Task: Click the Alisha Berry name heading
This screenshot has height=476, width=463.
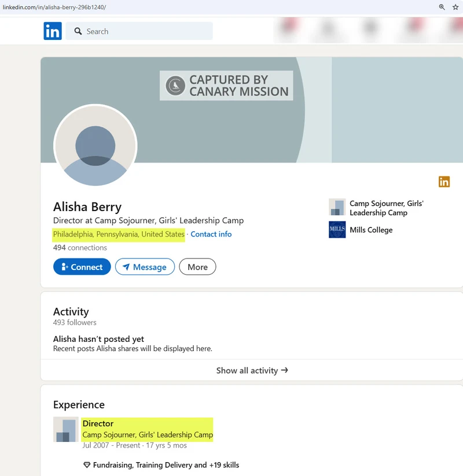Action: coord(87,206)
